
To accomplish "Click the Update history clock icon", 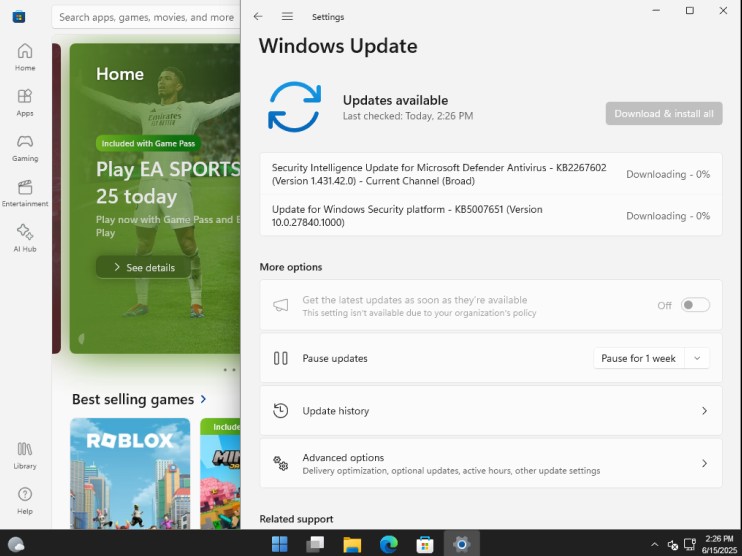I will [281, 411].
